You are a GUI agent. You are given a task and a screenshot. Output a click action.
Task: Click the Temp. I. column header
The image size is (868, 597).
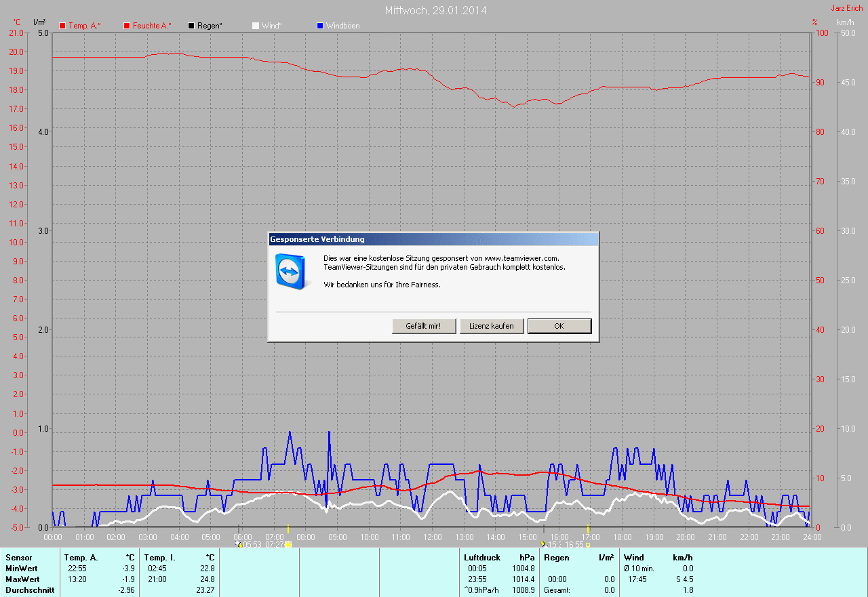(x=159, y=558)
